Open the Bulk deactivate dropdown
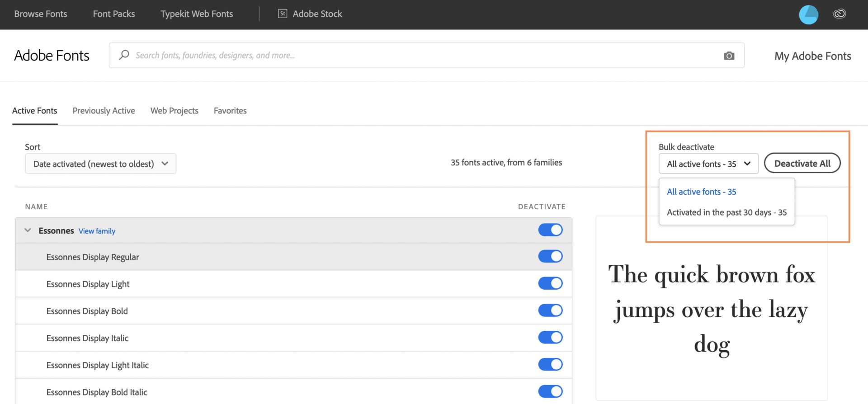Image resolution: width=868 pixels, height=404 pixels. [708, 164]
